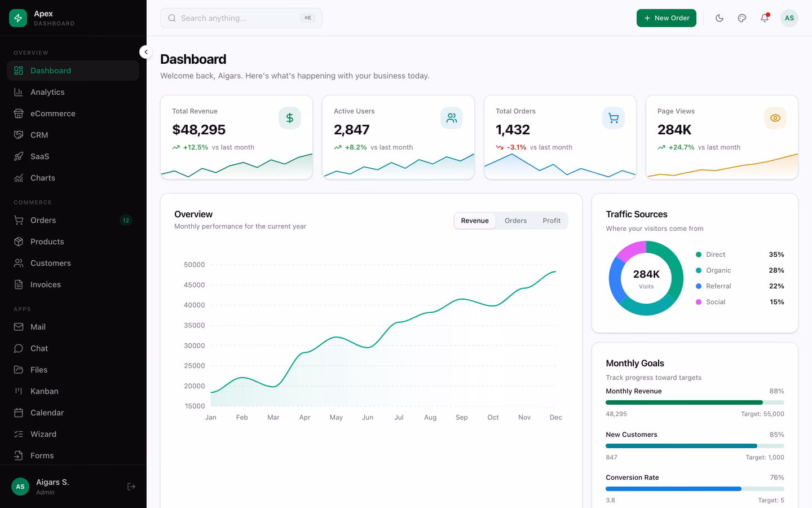Click the Social legend item
The height and width of the screenshot is (508, 812).
click(x=740, y=302)
